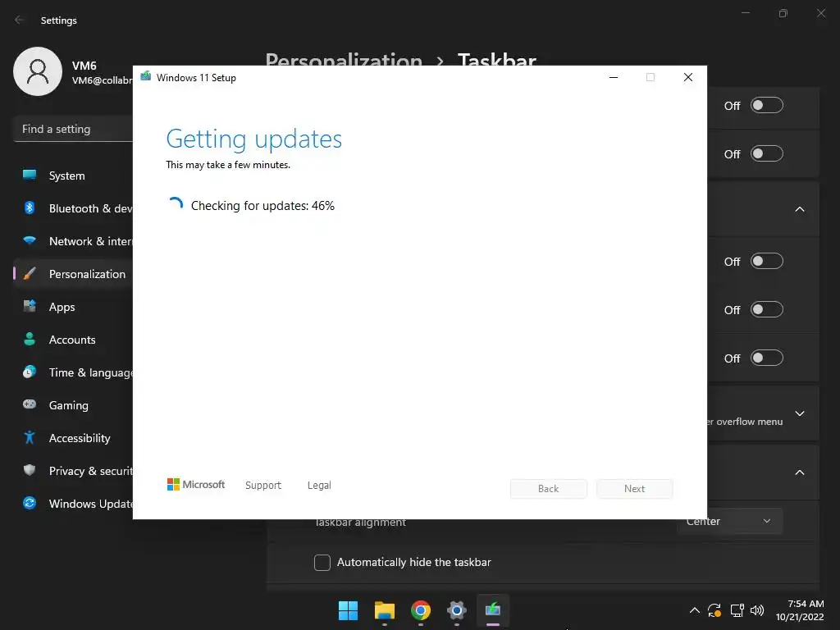Open Accounts settings category

coord(73,340)
